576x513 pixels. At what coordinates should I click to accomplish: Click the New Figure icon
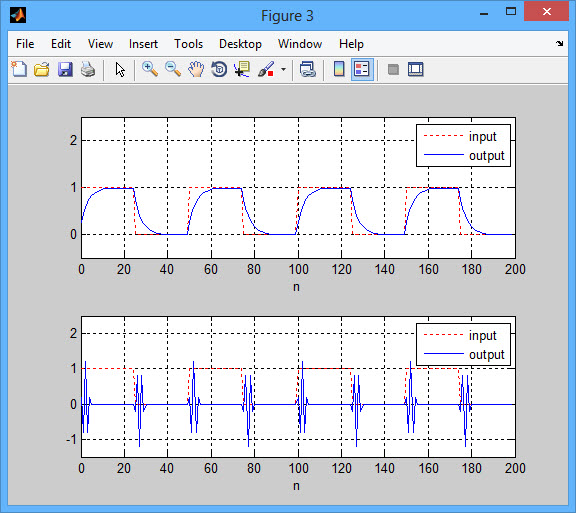tap(19, 69)
